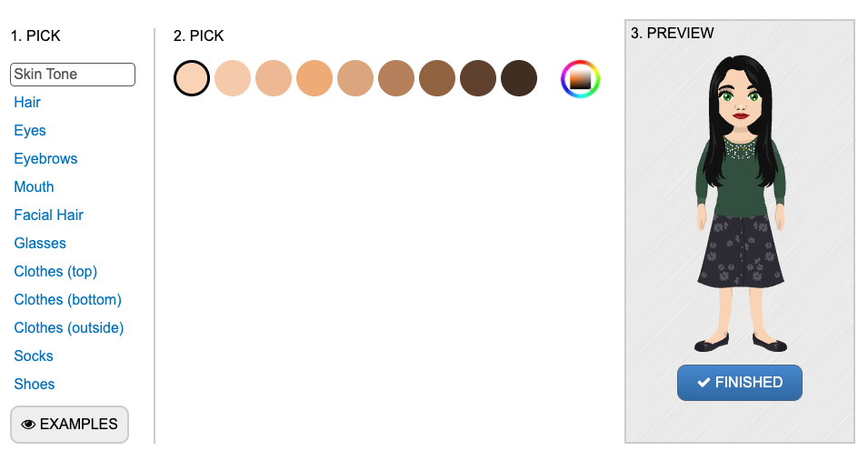Switch to the Eyes category
The image size is (868, 461).
click(x=30, y=131)
